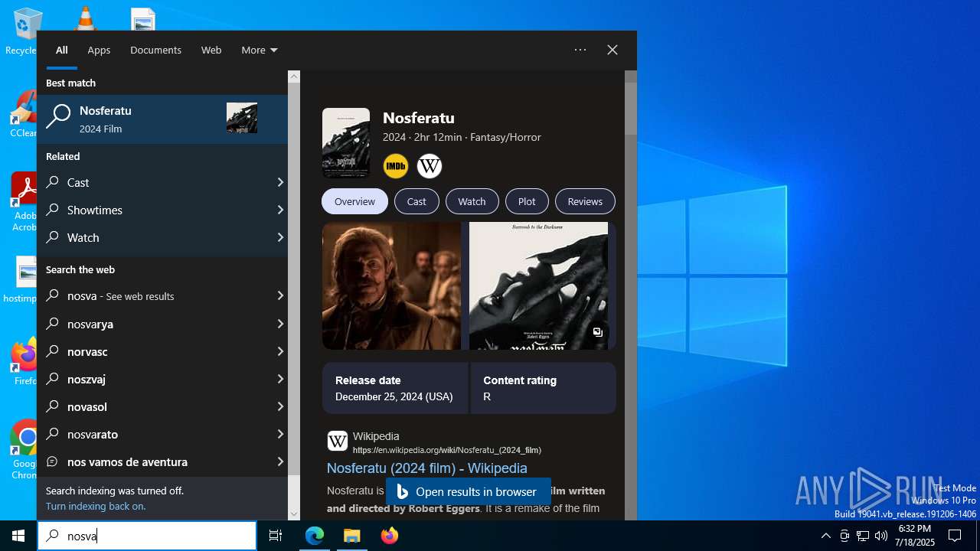Select the Cast pill tab
Screen dimensions: 980x551
pyautogui.click(x=416, y=201)
